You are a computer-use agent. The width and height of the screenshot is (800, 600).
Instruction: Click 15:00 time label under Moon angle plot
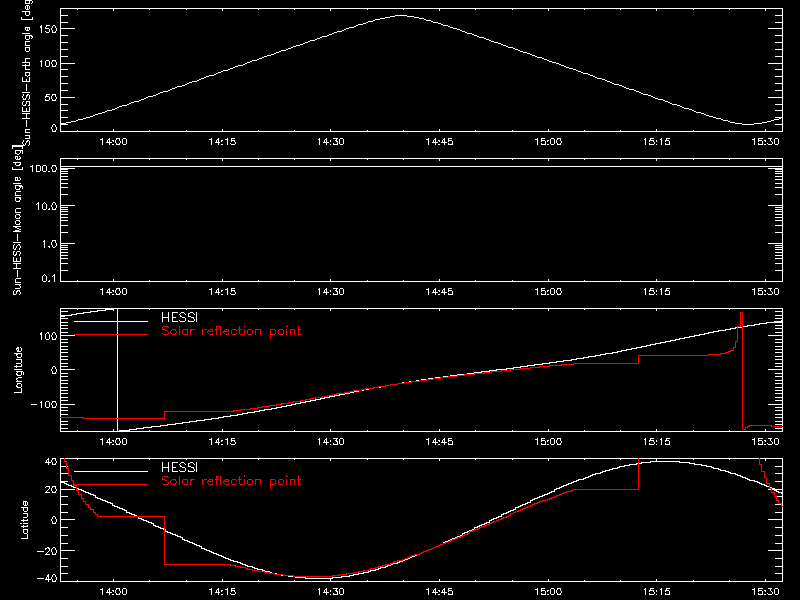pos(548,291)
